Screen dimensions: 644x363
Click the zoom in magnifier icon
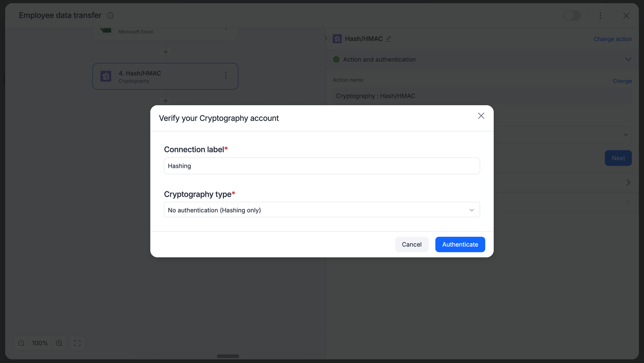point(59,343)
